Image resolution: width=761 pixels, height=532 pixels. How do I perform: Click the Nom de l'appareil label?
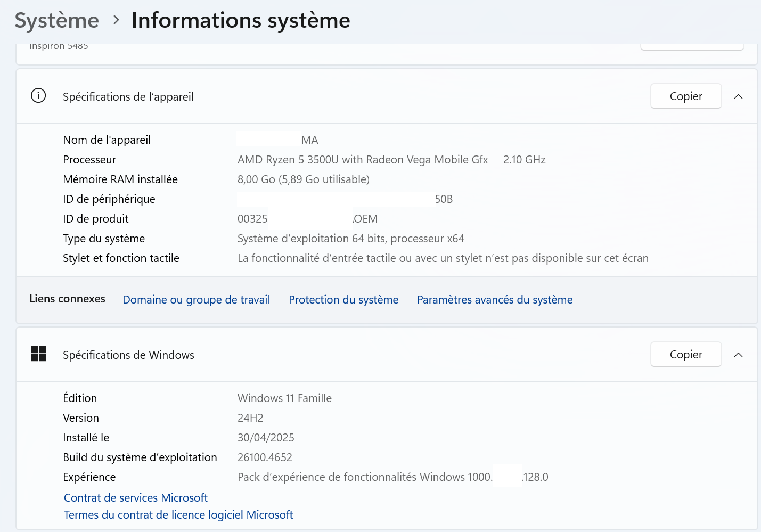tap(107, 140)
